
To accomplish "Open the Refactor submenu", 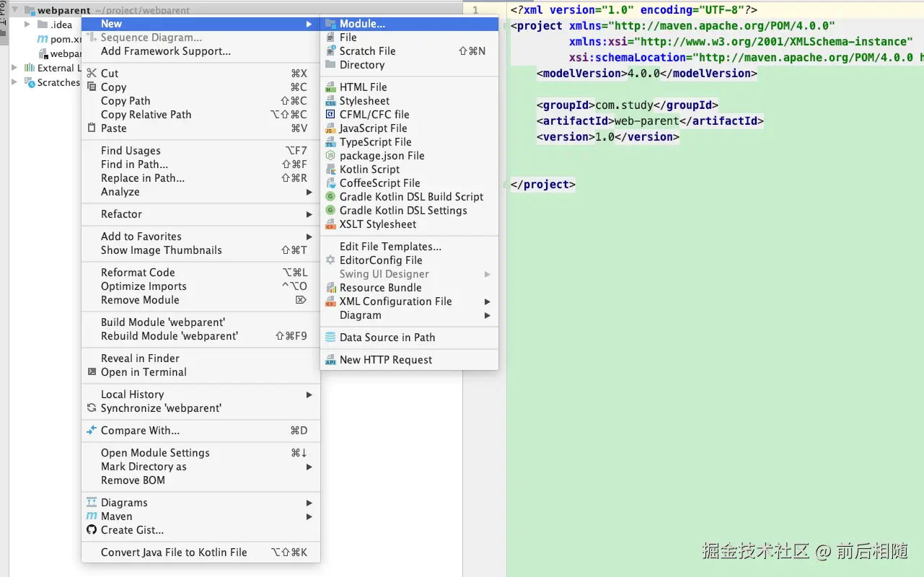I will click(x=201, y=214).
